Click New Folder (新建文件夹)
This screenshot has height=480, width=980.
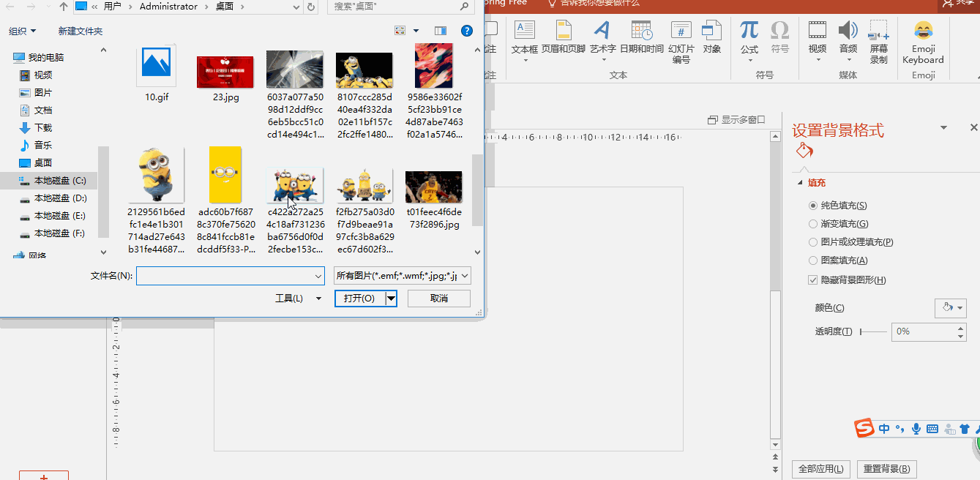click(81, 31)
